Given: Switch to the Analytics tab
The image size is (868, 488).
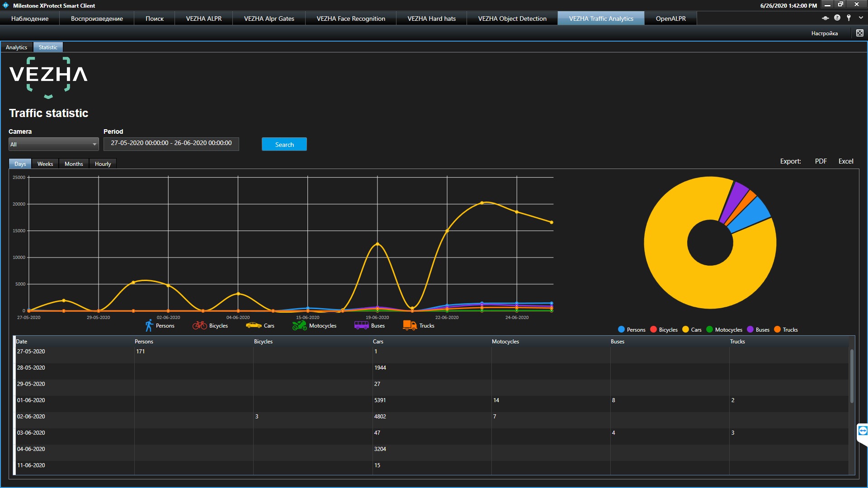Looking at the screenshot, I should pyautogui.click(x=16, y=47).
